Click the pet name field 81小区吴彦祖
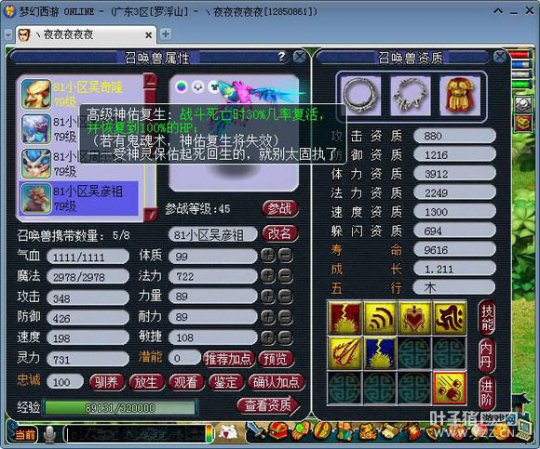Viewport: 540px width, 449px height. (x=212, y=235)
